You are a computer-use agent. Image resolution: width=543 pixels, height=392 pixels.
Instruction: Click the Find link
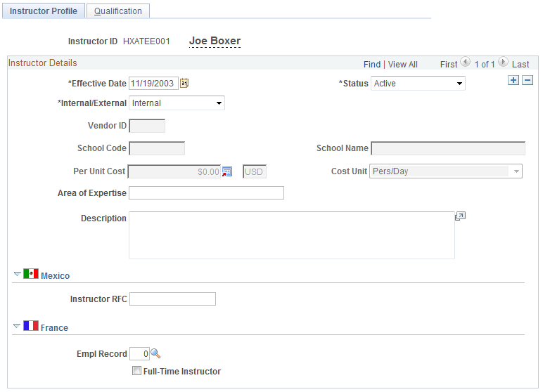point(372,65)
